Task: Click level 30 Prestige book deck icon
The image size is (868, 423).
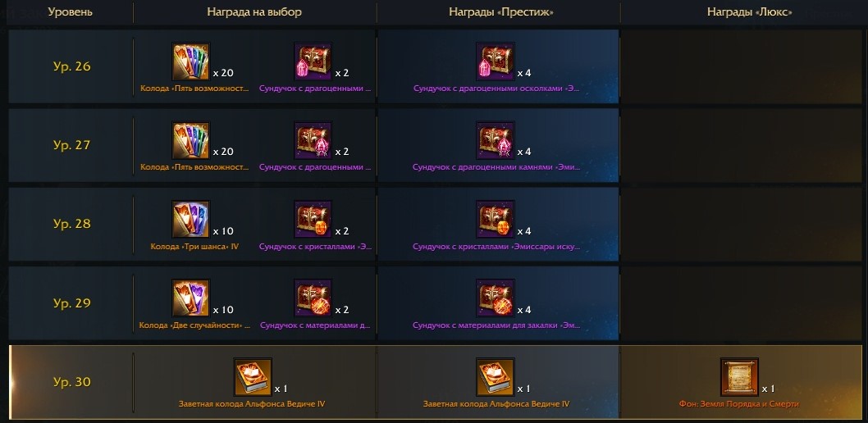Action: point(495,377)
